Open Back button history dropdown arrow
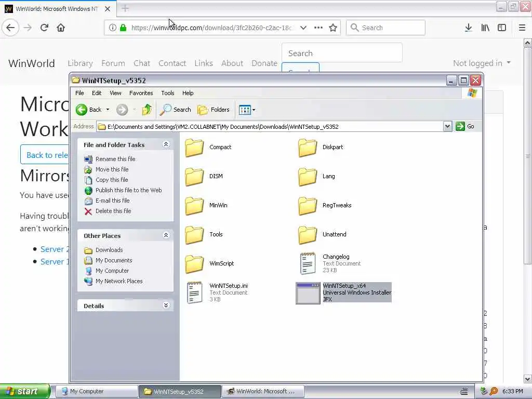 click(x=108, y=110)
